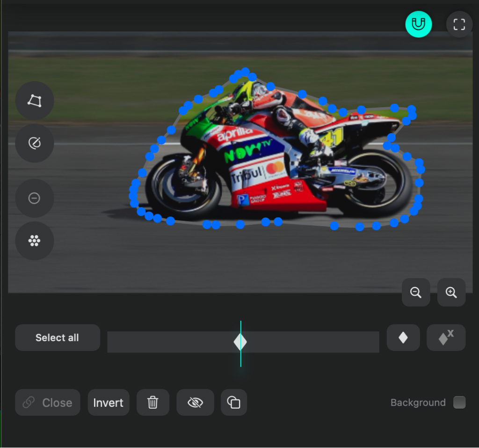Enter fullscreen preview mode
The image size is (479, 448).
459,24
